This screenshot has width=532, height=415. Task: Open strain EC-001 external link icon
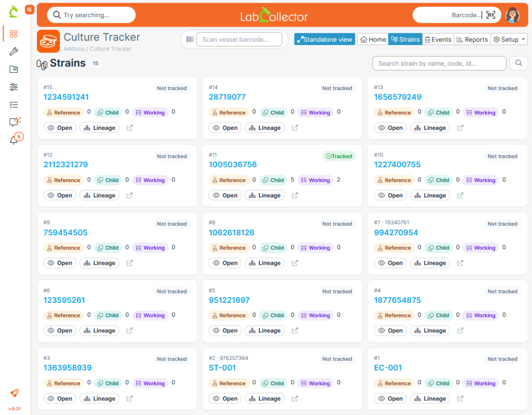pyautogui.click(x=460, y=398)
